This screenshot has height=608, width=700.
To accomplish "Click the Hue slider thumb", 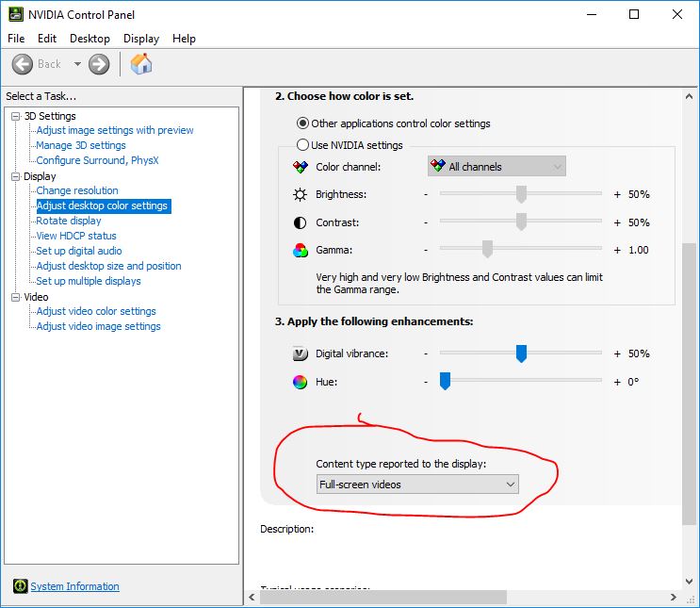I will (445, 381).
